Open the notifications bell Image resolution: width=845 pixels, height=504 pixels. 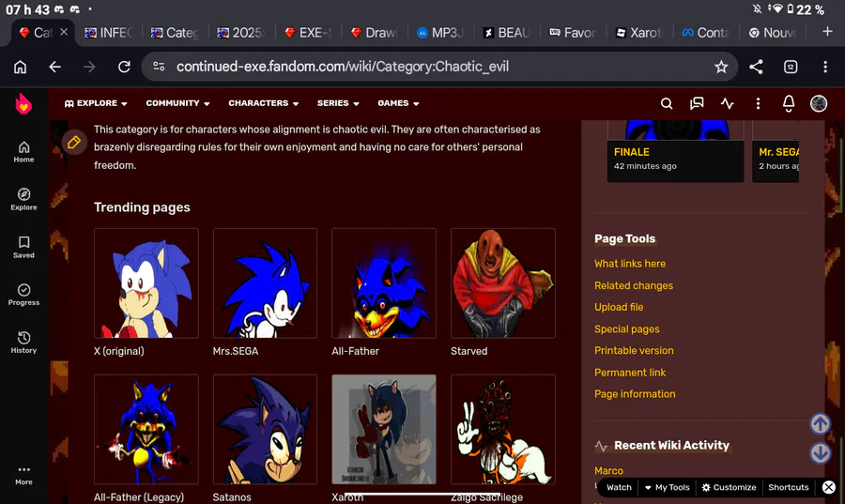[x=789, y=103]
